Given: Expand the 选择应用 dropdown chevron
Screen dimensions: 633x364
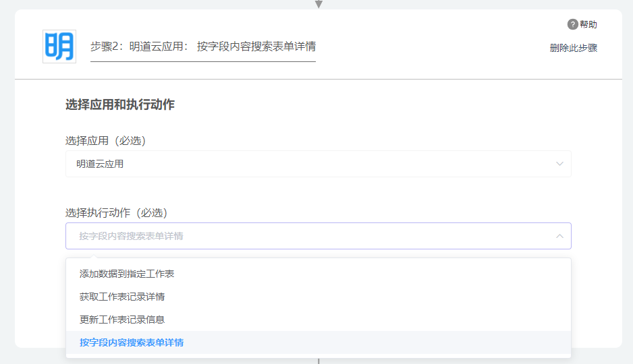Looking at the screenshot, I should [559, 164].
